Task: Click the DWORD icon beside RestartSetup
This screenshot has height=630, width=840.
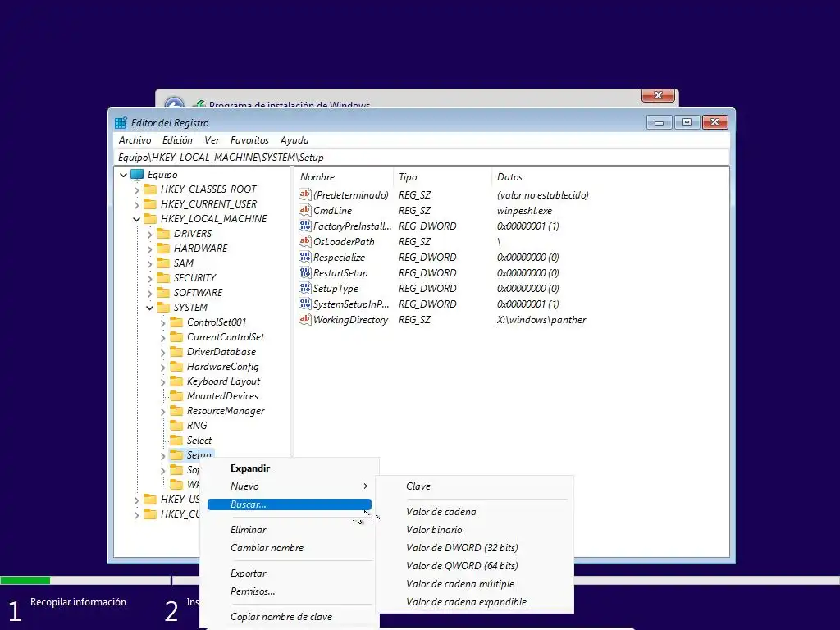Action: point(305,272)
